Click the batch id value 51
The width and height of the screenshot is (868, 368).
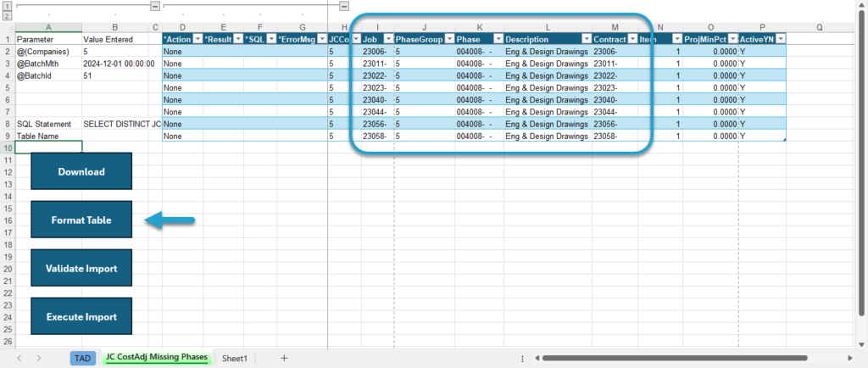click(115, 75)
